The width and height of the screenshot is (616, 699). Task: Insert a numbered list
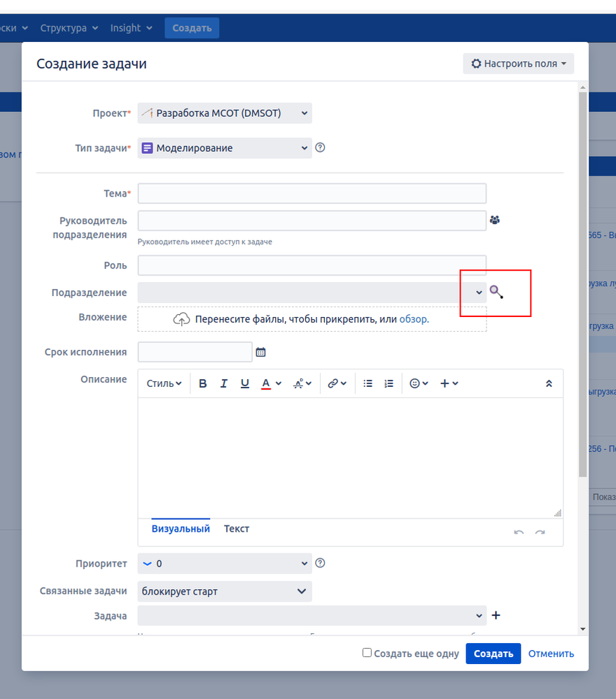tap(388, 383)
